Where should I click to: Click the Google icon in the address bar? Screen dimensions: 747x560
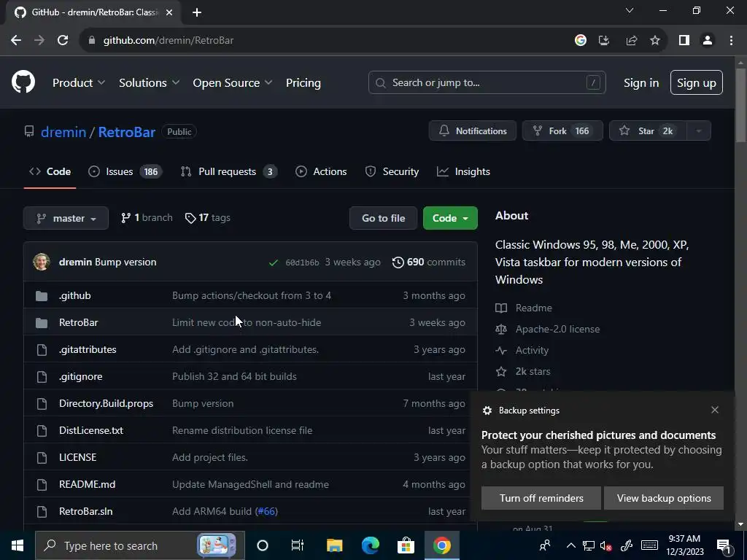click(580, 41)
